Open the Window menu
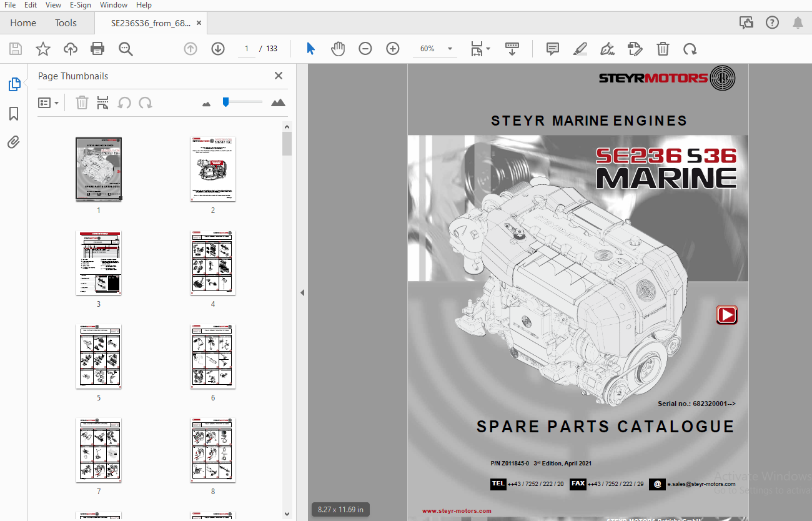The image size is (812, 521). click(x=113, y=5)
